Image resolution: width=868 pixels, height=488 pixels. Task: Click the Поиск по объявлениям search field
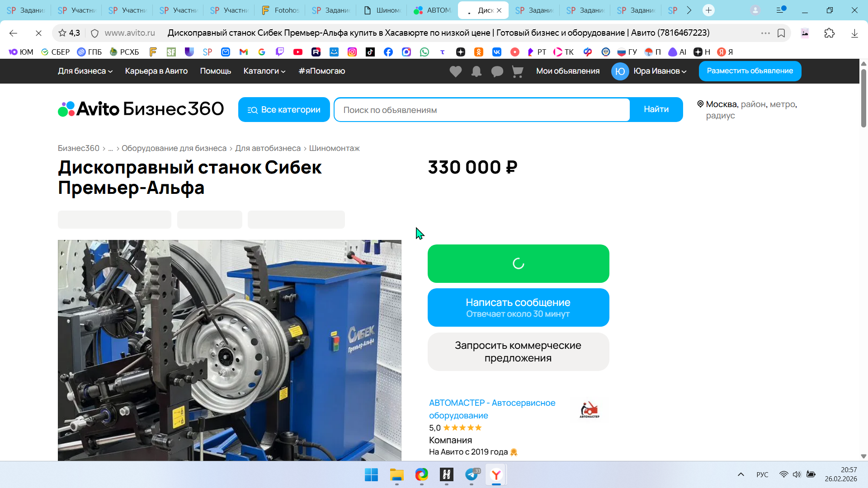pos(481,110)
